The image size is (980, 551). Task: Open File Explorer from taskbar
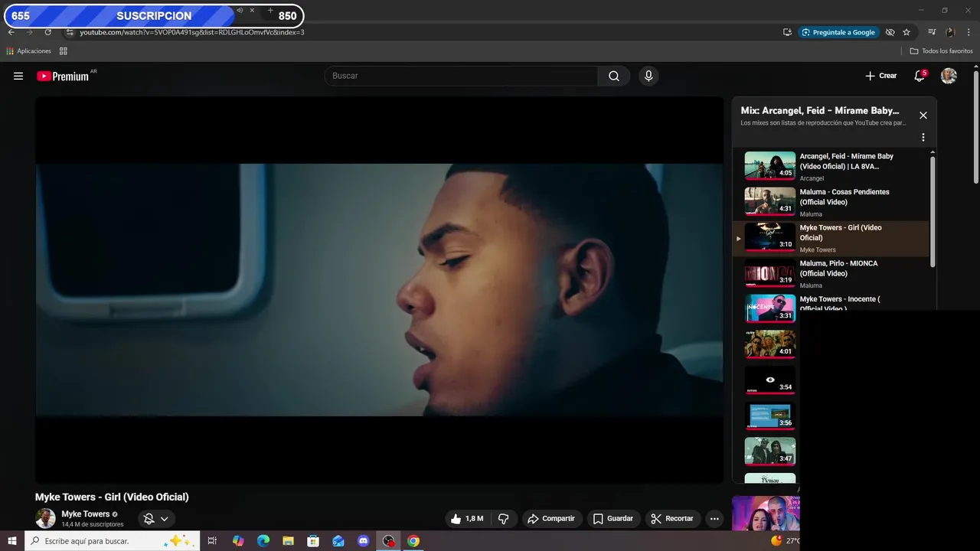288,541
